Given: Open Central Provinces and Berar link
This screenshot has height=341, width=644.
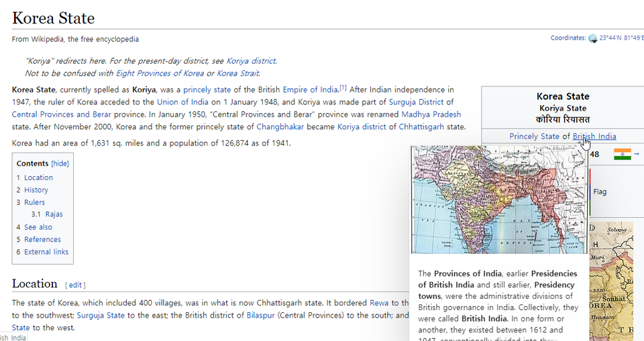Looking at the screenshot, I should point(62,114).
